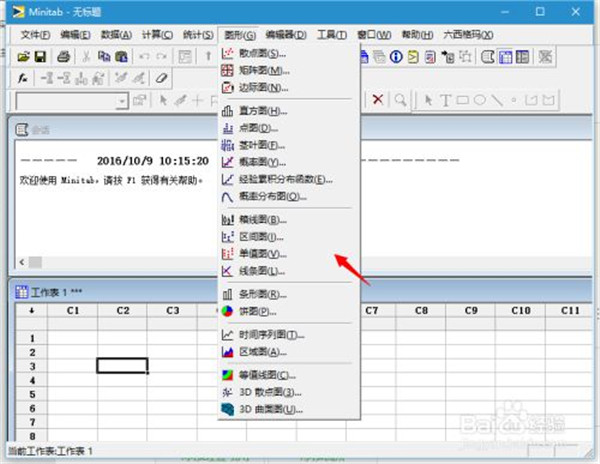Choose 时间序列图(T)... time series entry
This screenshot has height=464, width=600.
[x=289, y=335]
